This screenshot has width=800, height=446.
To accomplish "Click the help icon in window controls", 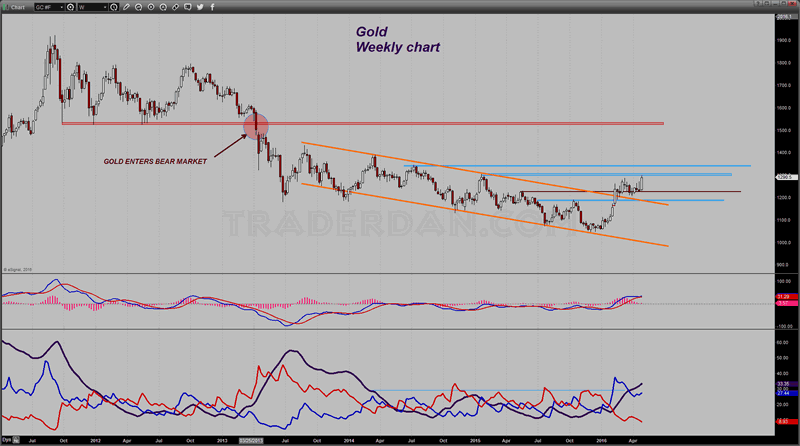I will click(758, 3).
